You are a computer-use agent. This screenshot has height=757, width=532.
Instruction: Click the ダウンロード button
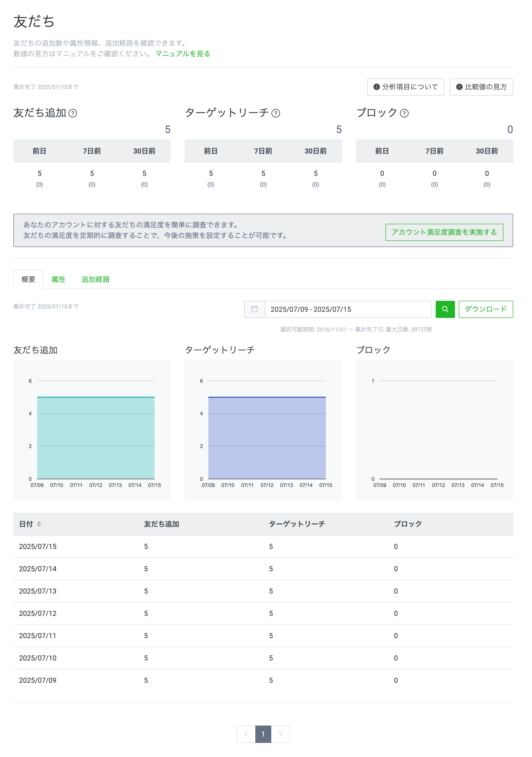coord(485,309)
